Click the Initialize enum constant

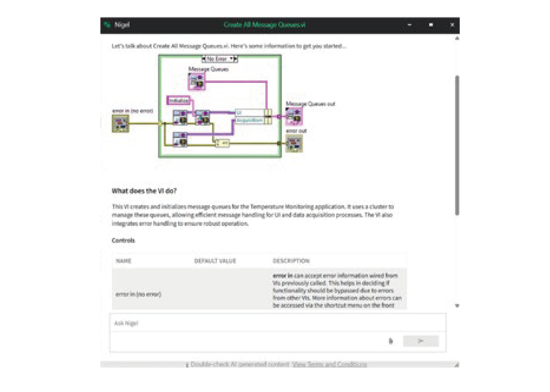click(178, 100)
